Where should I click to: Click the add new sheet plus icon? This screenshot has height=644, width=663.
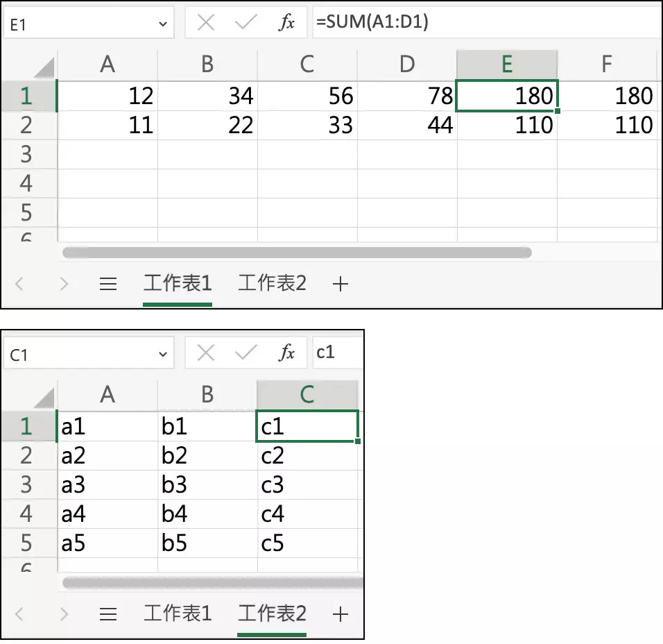pyautogui.click(x=339, y=283)
